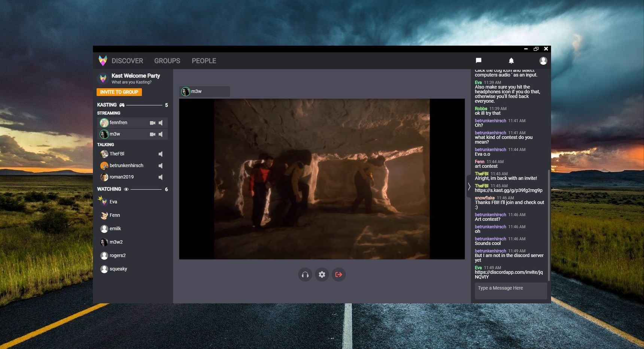Click the Kasting gamepad icon

click(x=122, y=105)
